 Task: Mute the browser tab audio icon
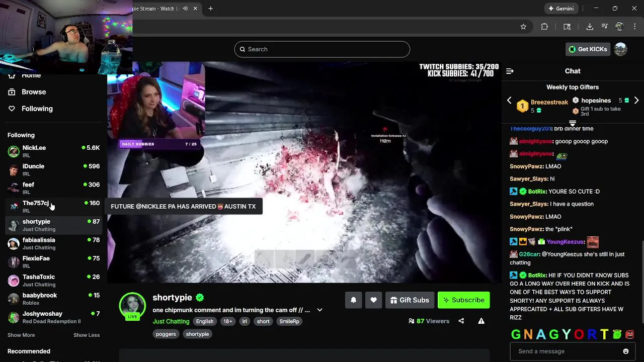point(185,9)
